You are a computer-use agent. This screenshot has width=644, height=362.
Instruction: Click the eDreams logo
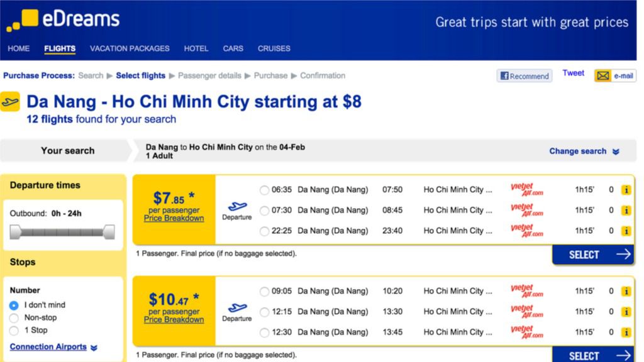tap(63, 19)
